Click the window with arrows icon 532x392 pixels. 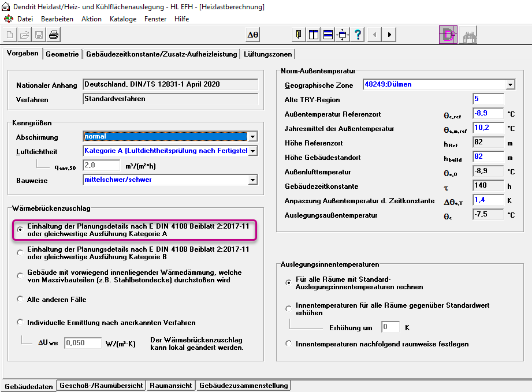tap(343, 35)
